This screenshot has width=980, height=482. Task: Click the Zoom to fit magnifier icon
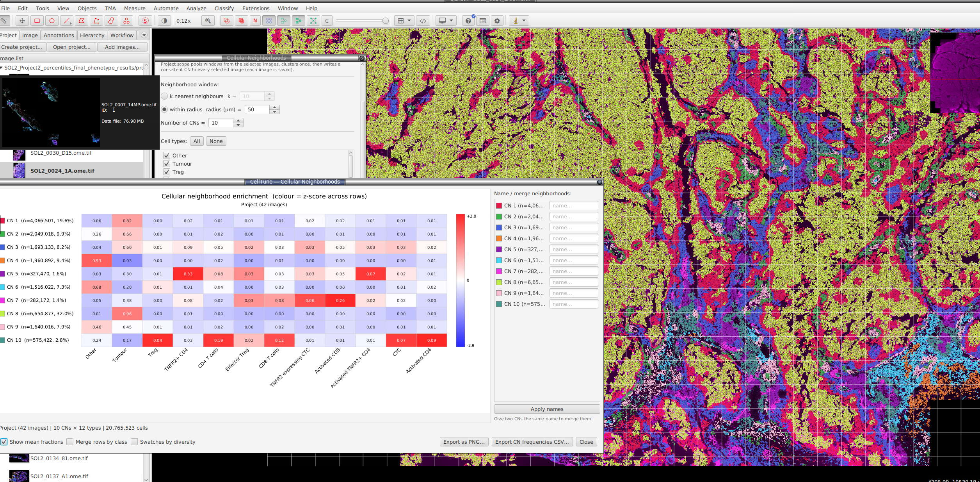tap(208, 21)
